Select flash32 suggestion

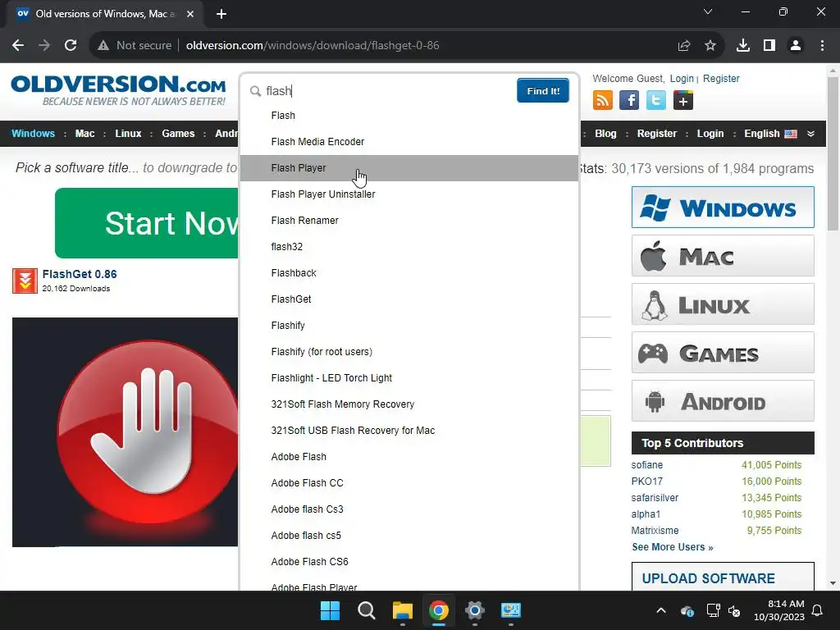click(x=409, y=247)
